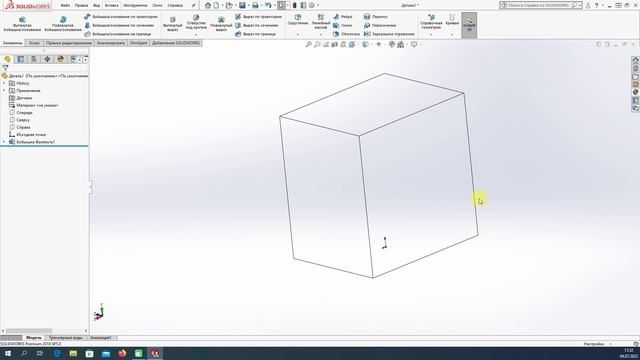Viewport: 640px width, 360px height.
Task: Switch to the Анализировать tab
Action: [111, 43]
